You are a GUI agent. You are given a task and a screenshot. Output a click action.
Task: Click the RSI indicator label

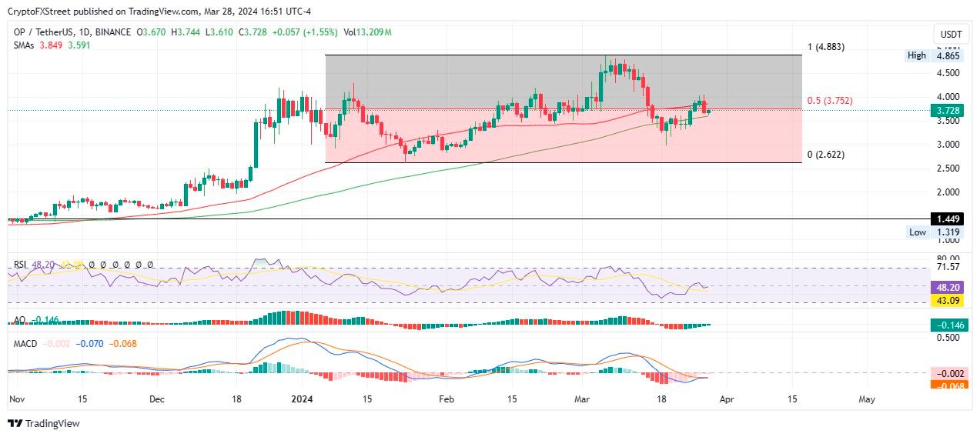[x=21, y=264]
